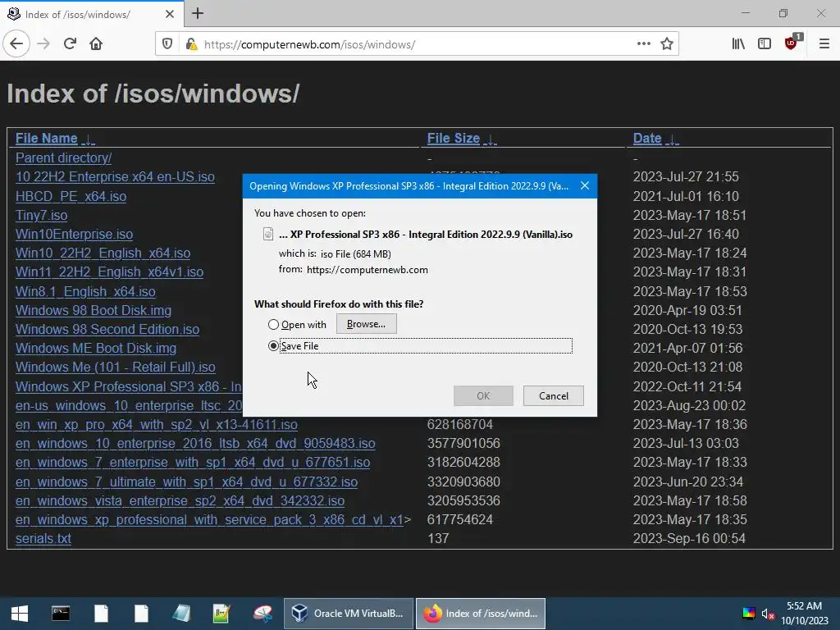840x630 pixels.
Task: Click Windows Me (101 - Retail Full).iso
Action: tap(115, 367)
